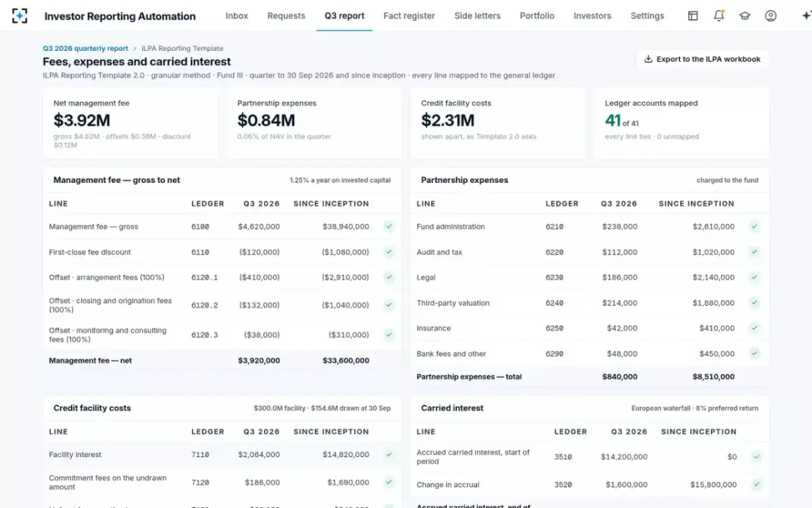
Task: Click check icon for Offset arrangement fees row
Action: coord(389,277)
